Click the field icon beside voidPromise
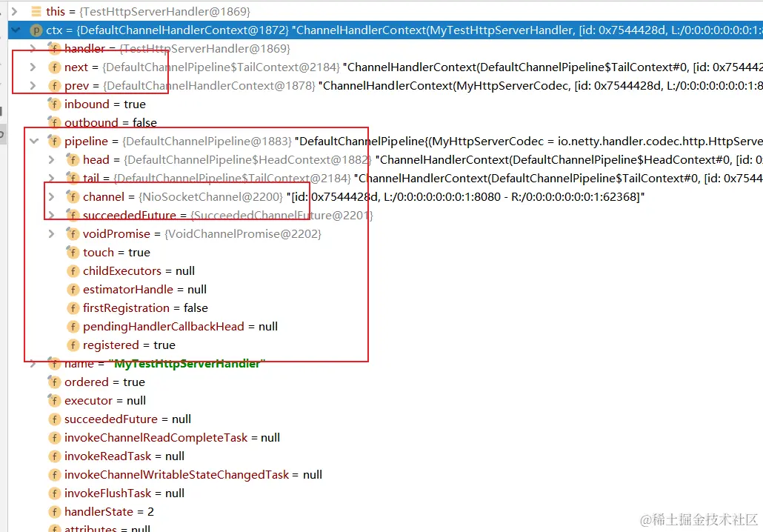The width and height of the screenshot is (763, 532). tap(73, 233)
